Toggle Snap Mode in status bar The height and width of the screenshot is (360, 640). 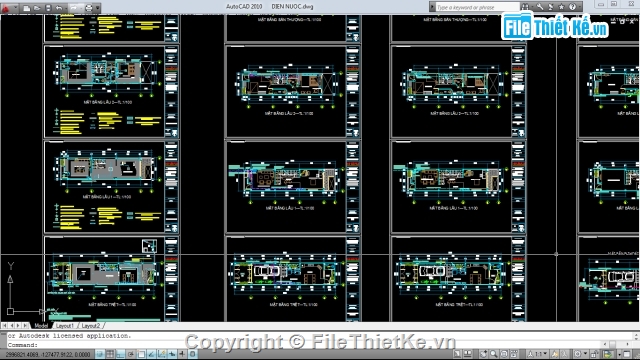100,354
